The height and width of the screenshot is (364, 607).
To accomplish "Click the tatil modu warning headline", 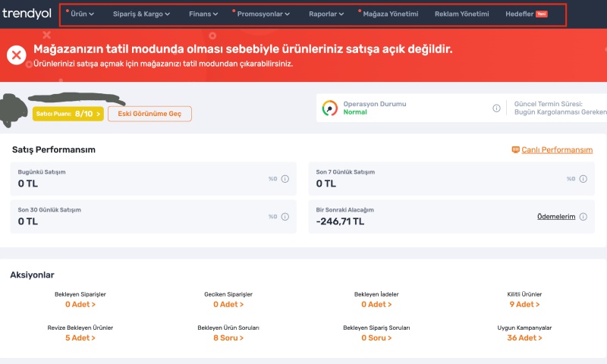I will coord(243,49).
